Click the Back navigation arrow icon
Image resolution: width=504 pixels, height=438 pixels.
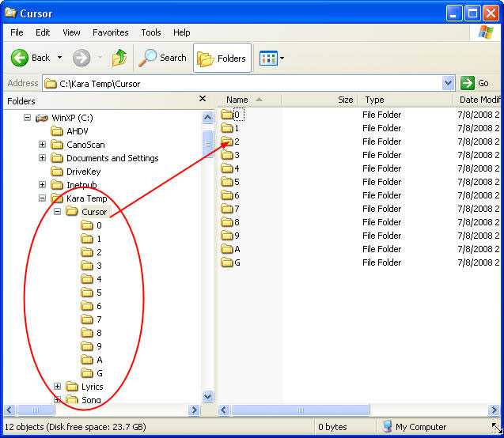pos(20,58)
